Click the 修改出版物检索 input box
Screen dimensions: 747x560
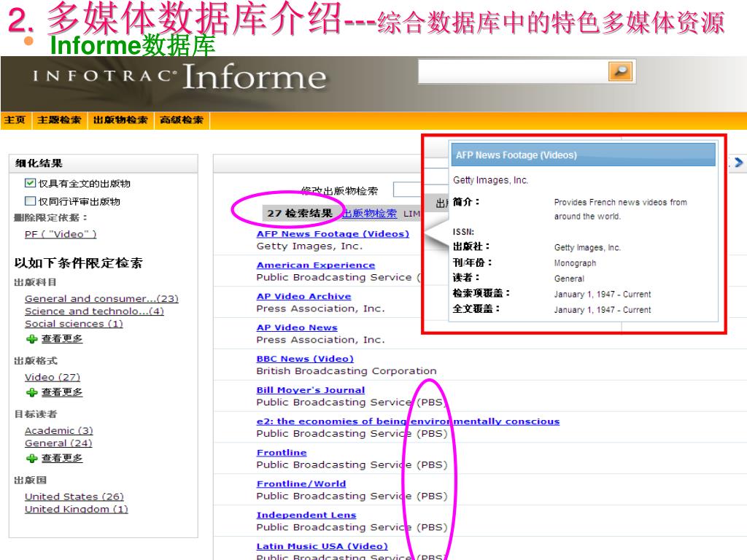click(x=407, y=190)
